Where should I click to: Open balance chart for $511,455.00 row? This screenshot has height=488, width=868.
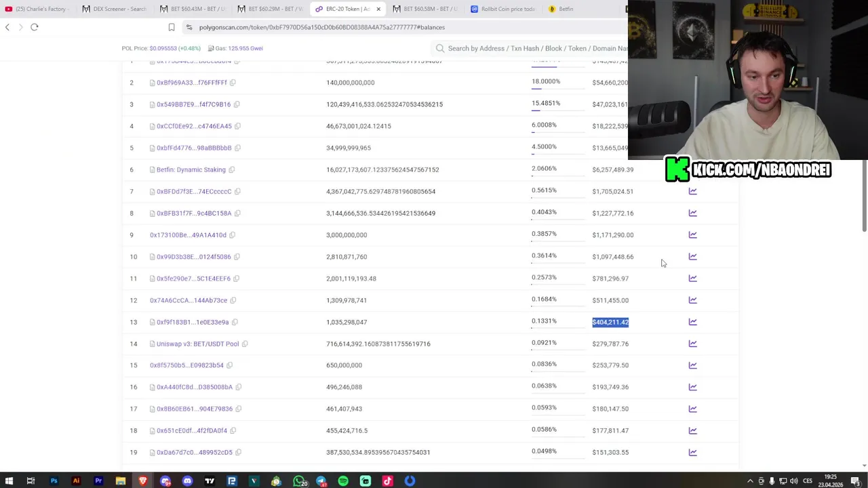(692, 300)
